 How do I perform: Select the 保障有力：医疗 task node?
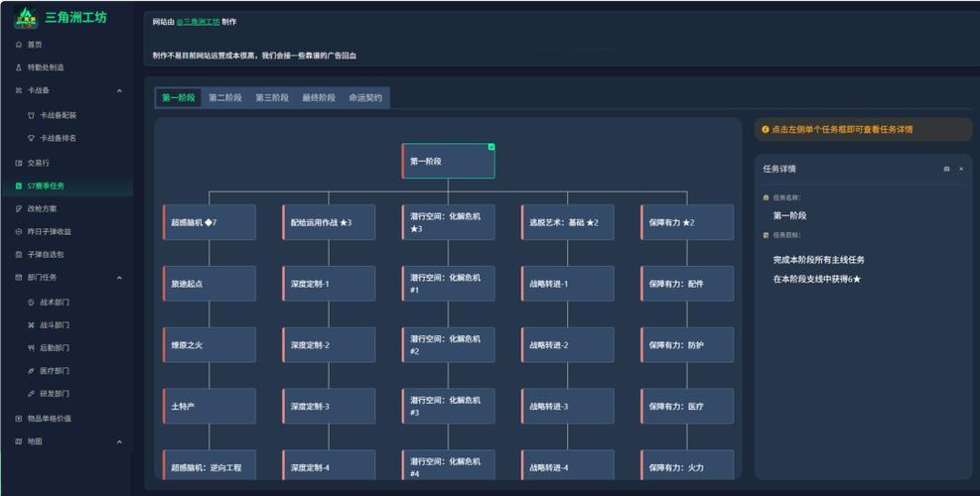pyautogui.click(x=687, y=406)
